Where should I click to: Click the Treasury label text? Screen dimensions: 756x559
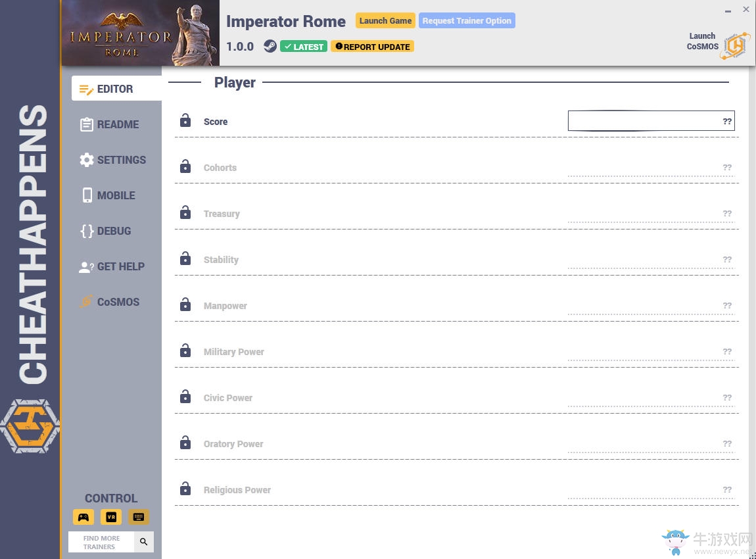click(x=222, y=214)
